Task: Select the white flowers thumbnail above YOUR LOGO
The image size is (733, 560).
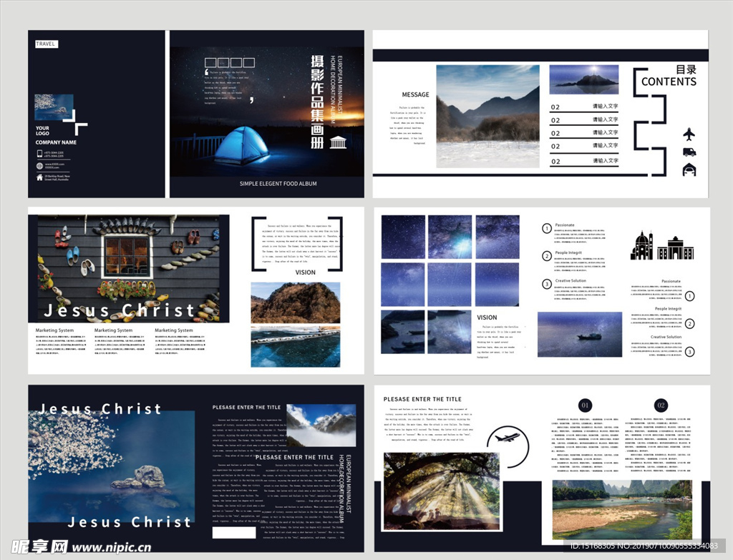Action: click(x=54, y=107)
